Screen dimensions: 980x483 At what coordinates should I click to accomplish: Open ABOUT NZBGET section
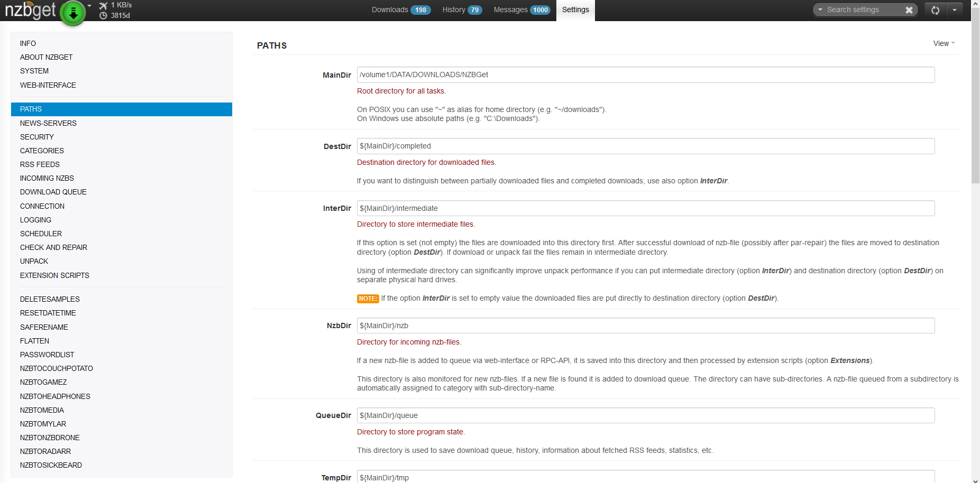pyautogui.click(x=122, y=57)
